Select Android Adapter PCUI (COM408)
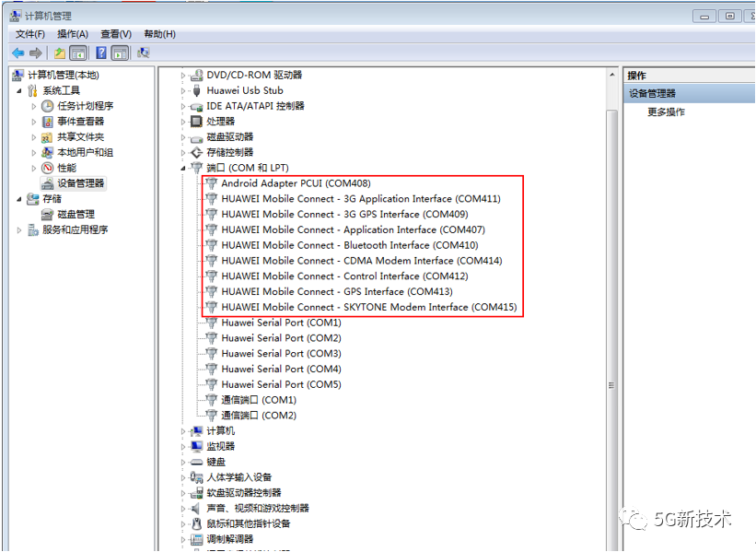Image resolution: width=756 pixels, height=552 pixels. point(296,183)
